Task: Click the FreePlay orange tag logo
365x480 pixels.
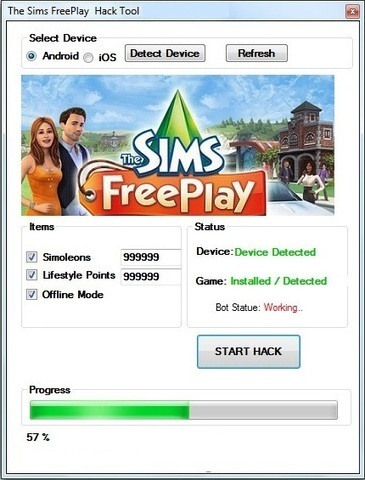Action: click(x=173, y=192)
